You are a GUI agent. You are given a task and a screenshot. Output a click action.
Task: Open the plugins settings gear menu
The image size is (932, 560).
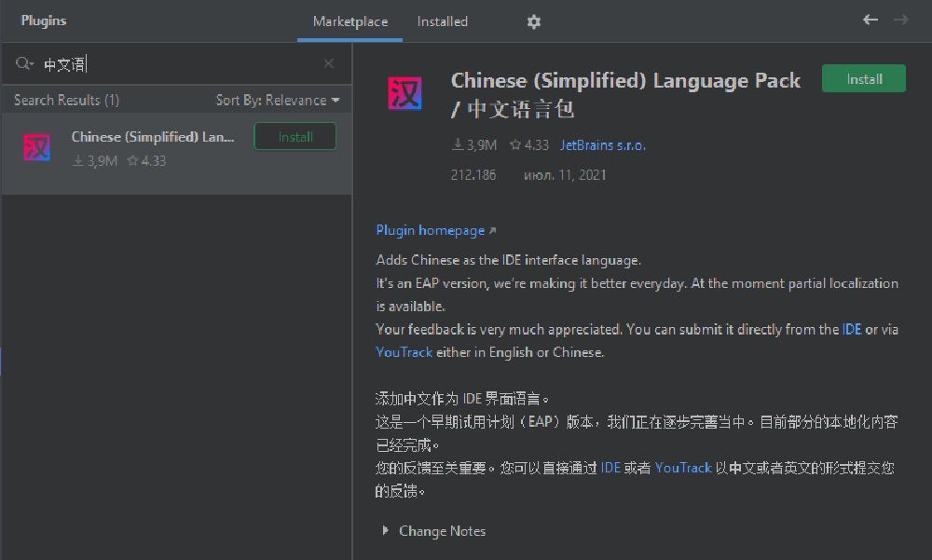[x=534, y=22]
